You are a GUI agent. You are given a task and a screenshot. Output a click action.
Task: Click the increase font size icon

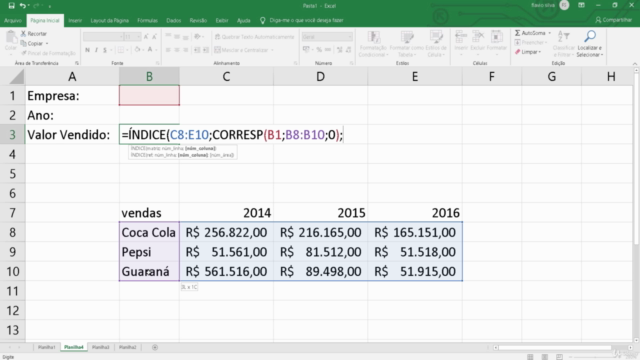pos(146,37)
